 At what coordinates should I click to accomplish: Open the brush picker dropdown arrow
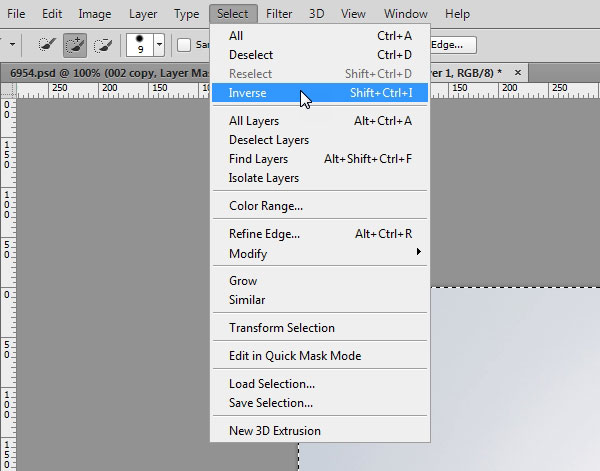pos(159,45)
